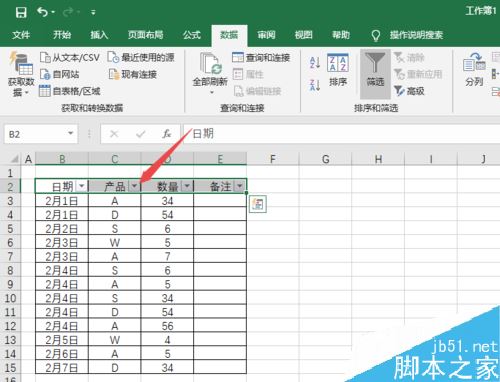The height and width of the screenshot is (382, 500).
Task: Click the 分列 text-to-columns icon
Action: pyautogui.click(x=474, y=71)
